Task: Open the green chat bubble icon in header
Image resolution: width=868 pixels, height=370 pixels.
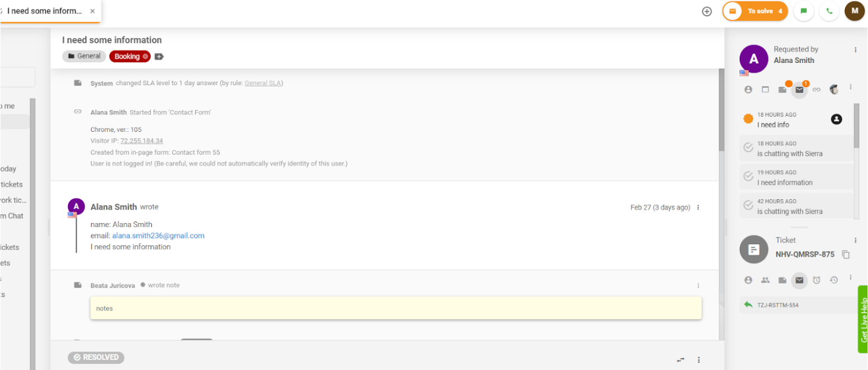Action: pos(804,11)
